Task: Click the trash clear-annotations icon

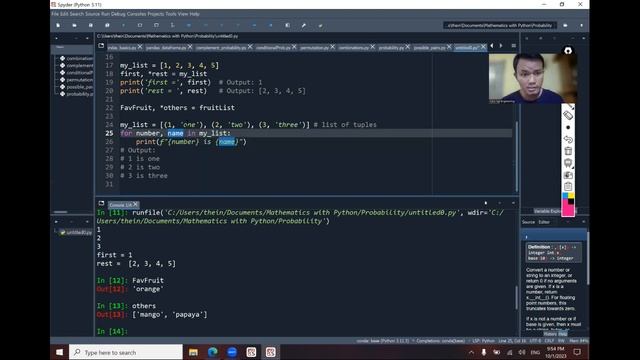Action: (x=568, y=151)
